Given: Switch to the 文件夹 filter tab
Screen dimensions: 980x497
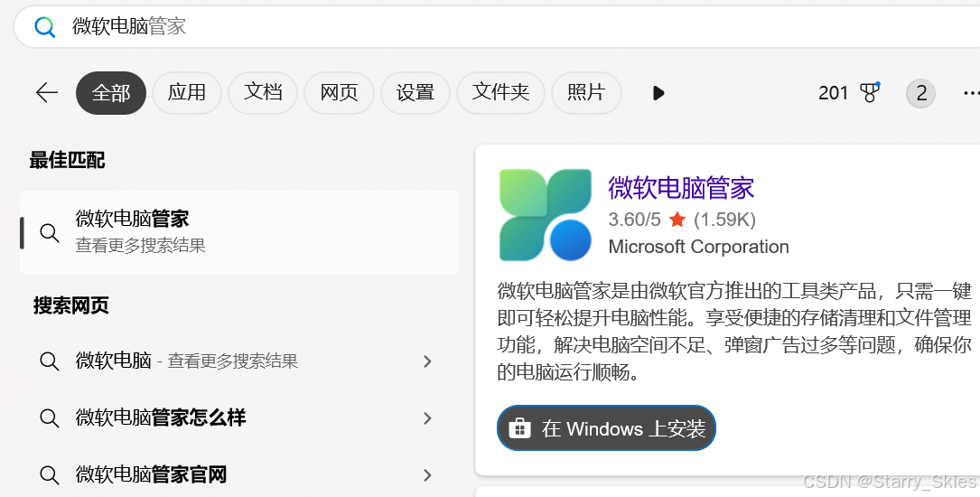Looking at the screenshot, I should pyautogui.click(x=500, y=92).
